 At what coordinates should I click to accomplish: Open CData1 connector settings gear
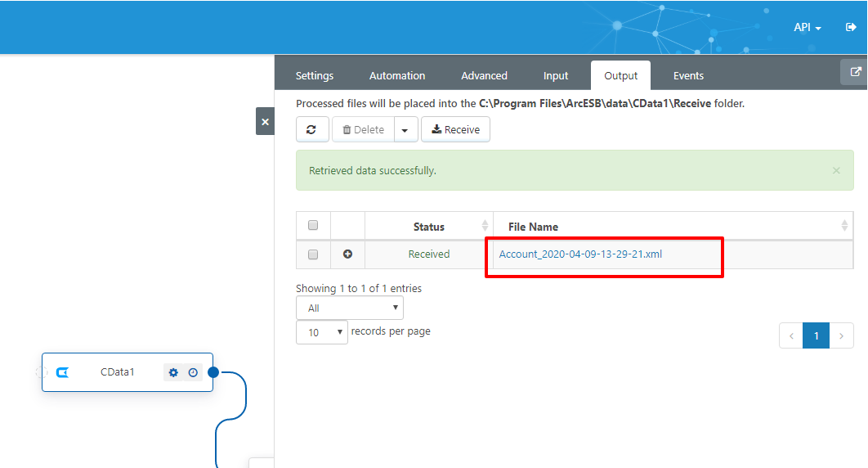173,372
